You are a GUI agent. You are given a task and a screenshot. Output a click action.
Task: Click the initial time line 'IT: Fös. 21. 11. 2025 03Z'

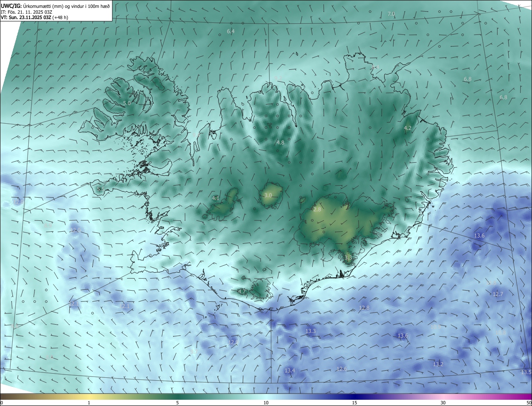coord(26,12)
